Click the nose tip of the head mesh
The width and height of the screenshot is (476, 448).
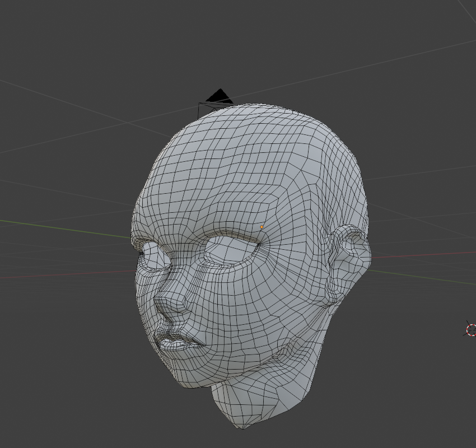159,301
